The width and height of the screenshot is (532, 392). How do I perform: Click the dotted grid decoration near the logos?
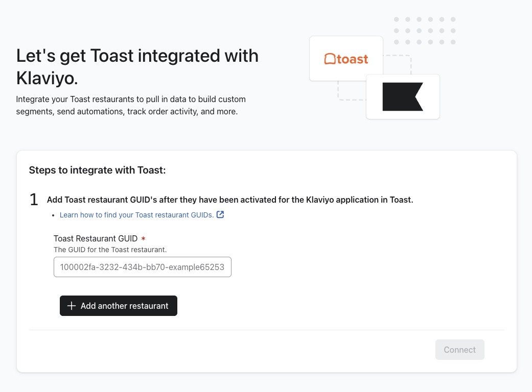tap(425, 31)
